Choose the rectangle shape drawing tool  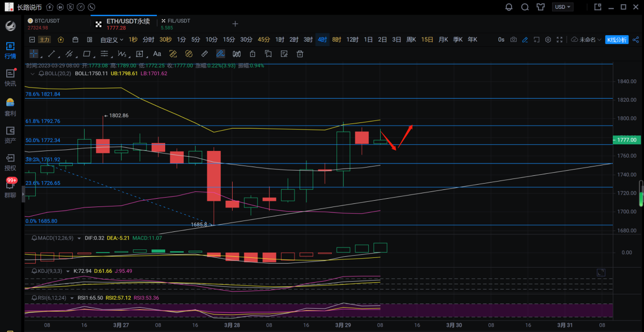(87, 54)
